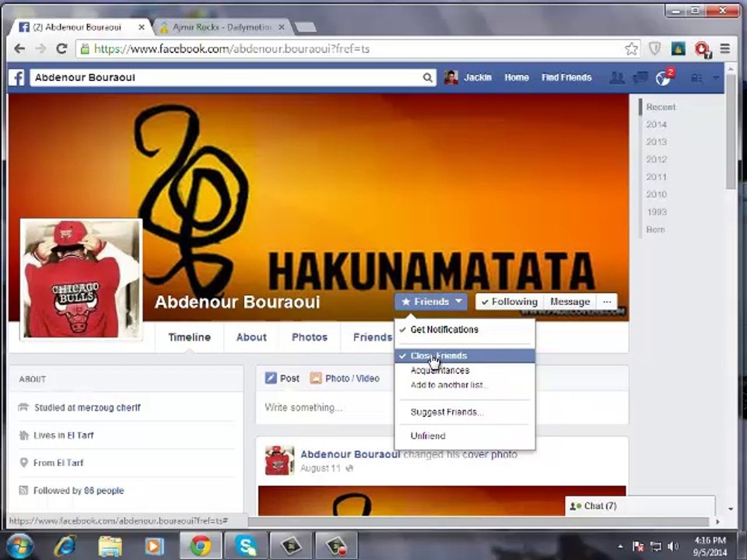Open File Explorer folder on taskbar
The image size is (747, 560).
[110, 546]
